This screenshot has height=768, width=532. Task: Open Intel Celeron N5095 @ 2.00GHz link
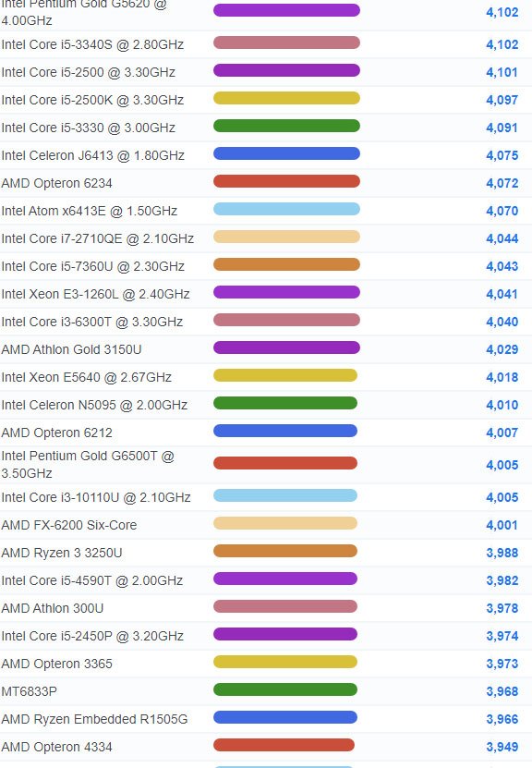94,405
